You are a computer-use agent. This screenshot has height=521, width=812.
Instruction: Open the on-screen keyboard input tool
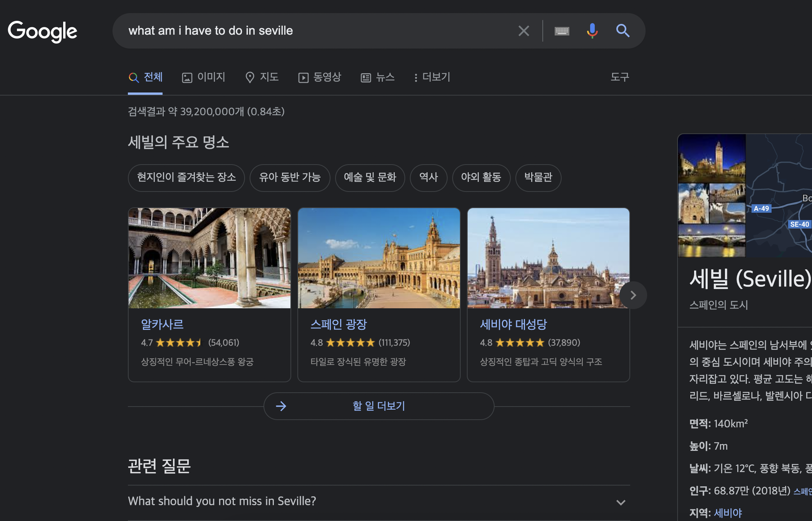coord(562,31)
